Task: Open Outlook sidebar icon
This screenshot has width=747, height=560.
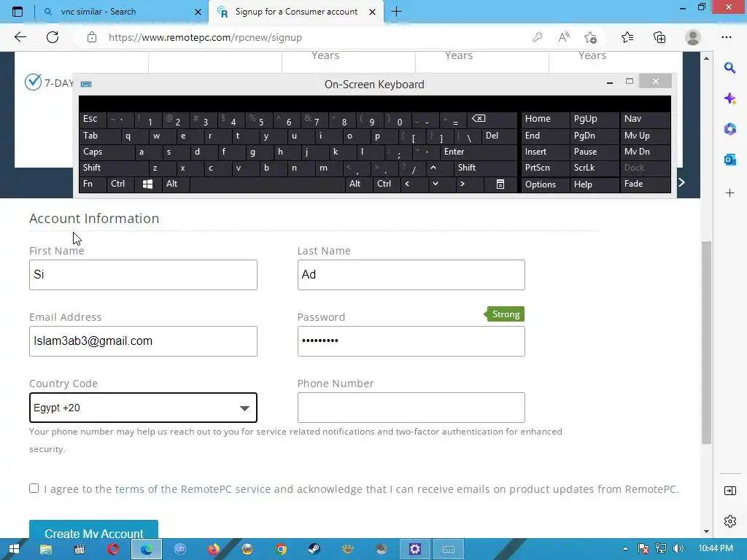Action: 729,160
